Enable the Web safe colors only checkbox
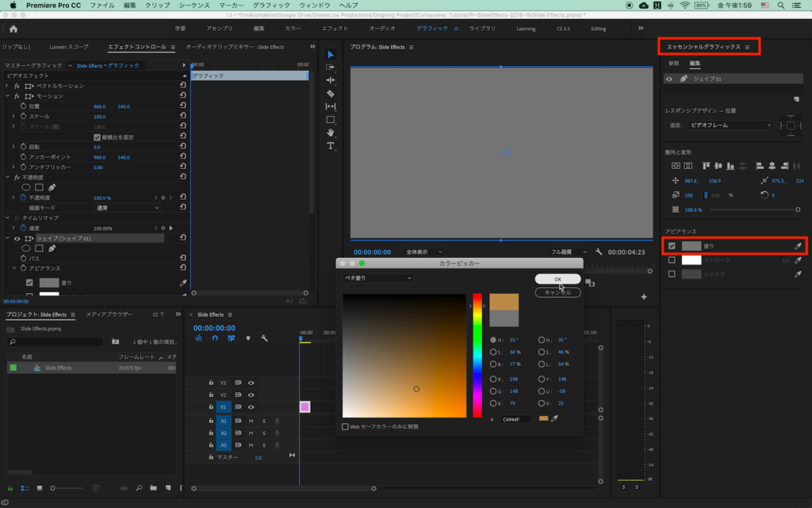The image size is (812, 508). pos(346,426)
